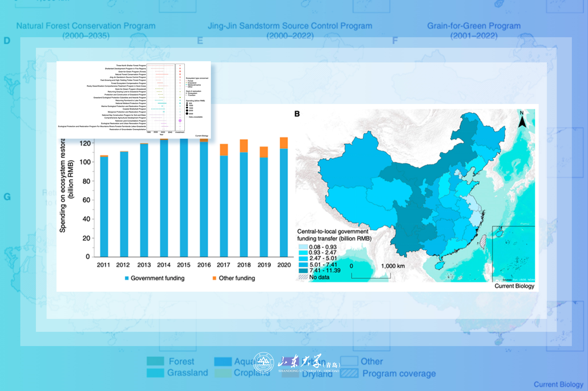Image resolution: width=588 pixels, height=391 pixels.
Task: Click the 0.08 - 0.93 map legend swatch
Action: 303,247
